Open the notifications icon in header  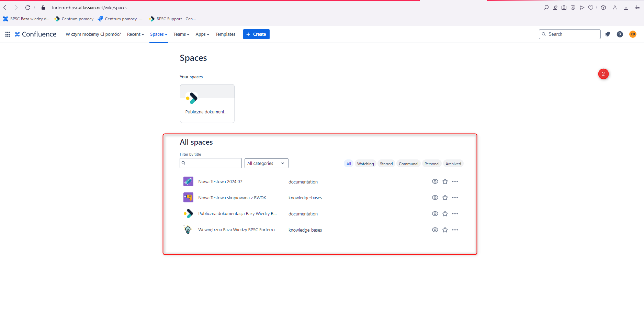coord(607,34)
